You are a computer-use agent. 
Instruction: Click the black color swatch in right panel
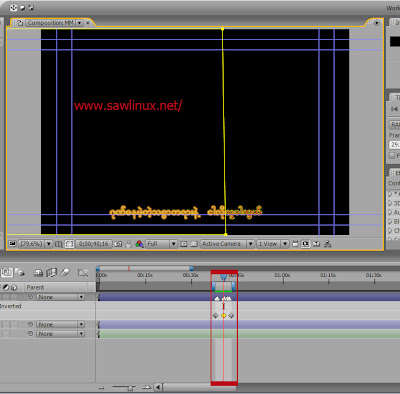click(x=395, y=41)
